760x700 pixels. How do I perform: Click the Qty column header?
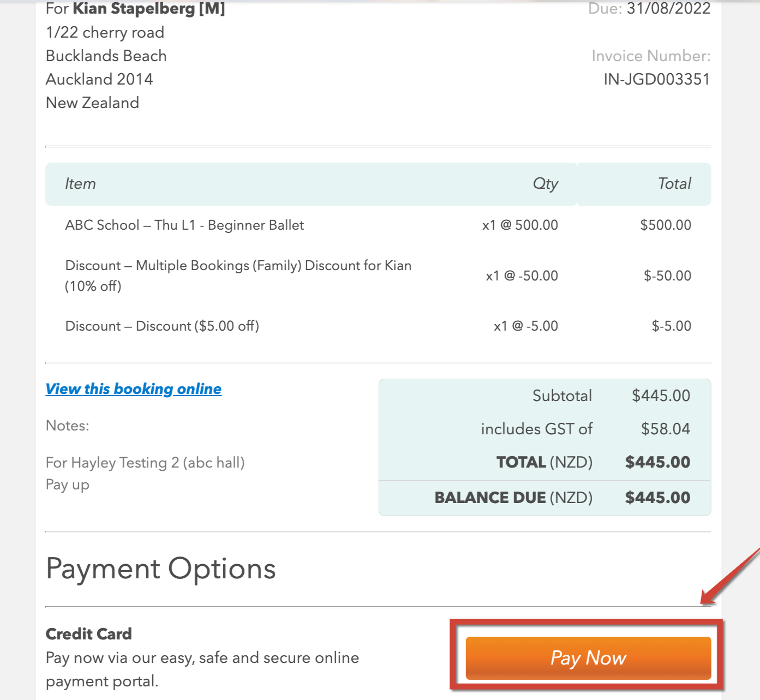coord(546,184)
